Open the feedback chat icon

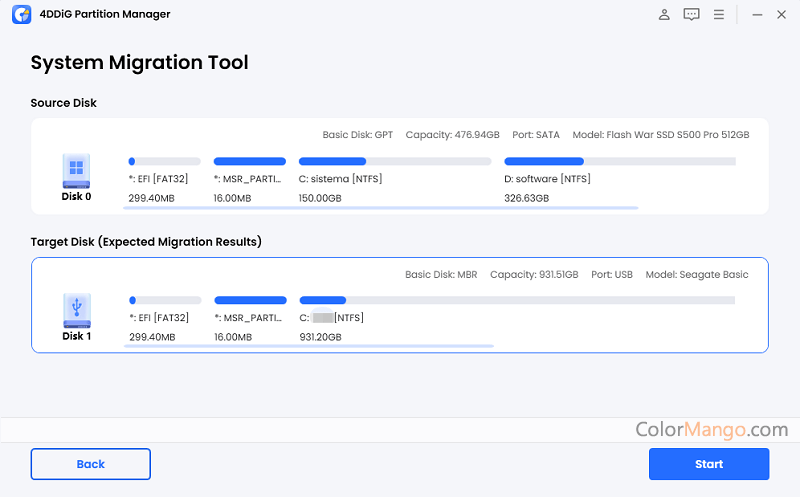click(x=691, y=15)
